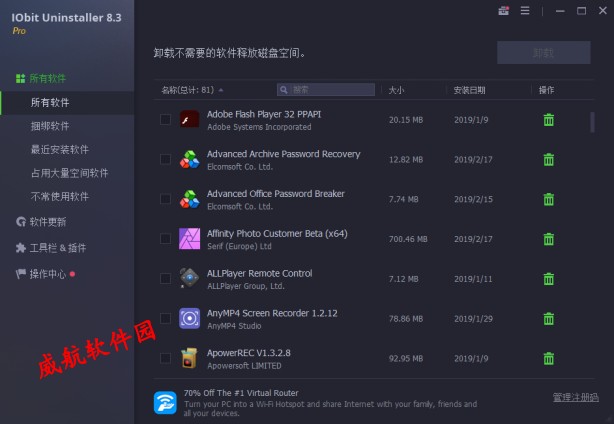Click inside the 搜索 search field
The height and width of the screenshot is (424, 614).
[326, 90]
